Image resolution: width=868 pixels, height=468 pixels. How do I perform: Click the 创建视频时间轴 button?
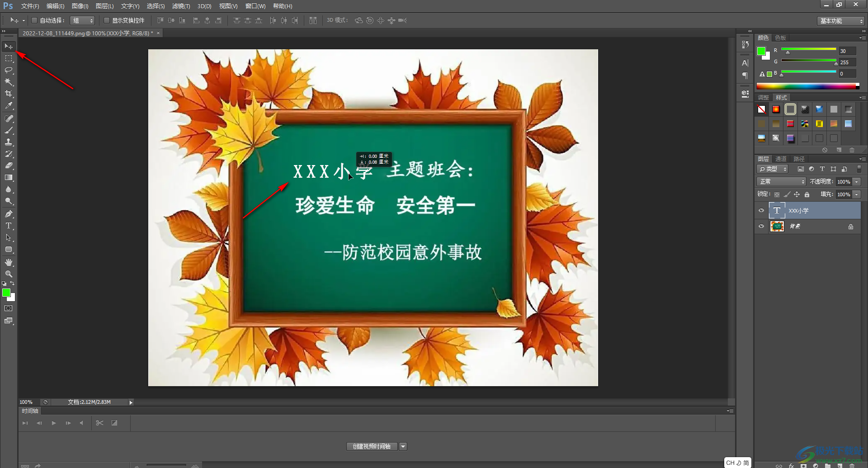[x=372, y=446]
